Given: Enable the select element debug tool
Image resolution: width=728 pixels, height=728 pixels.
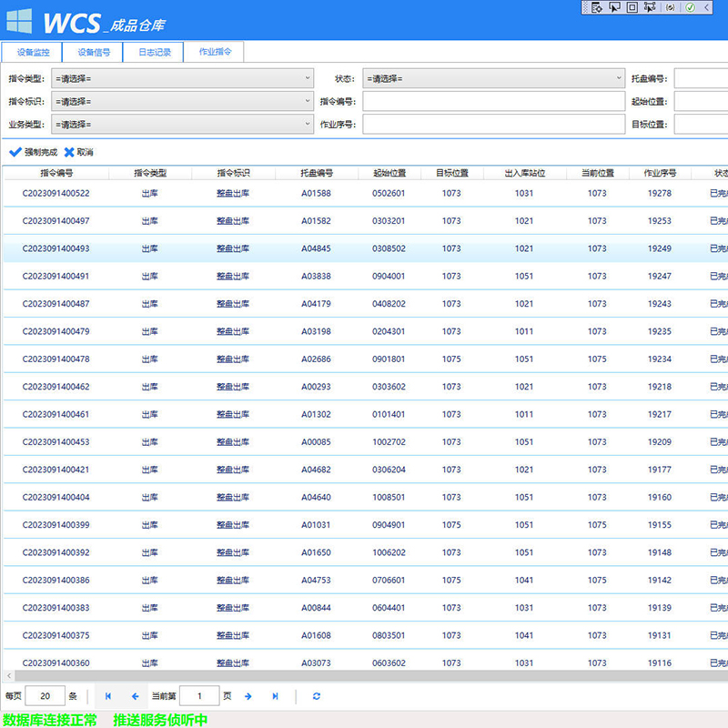Looking at the screenshot, I should tap(614, 7).
